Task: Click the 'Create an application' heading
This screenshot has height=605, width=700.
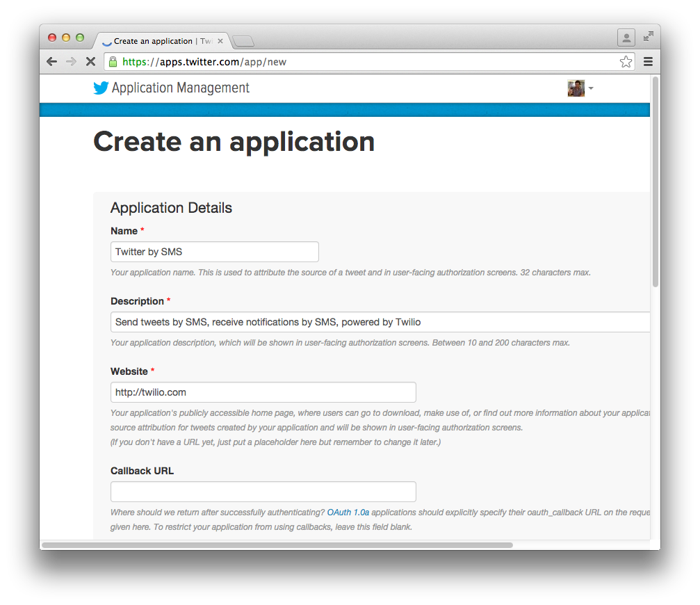Action: pyautogui.click(x=234, y=142)
